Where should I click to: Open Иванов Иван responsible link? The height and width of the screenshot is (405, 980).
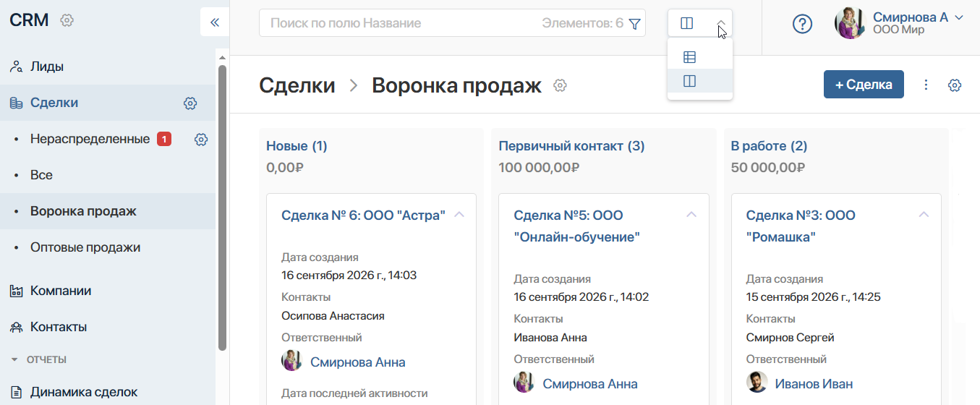(814, 384)
